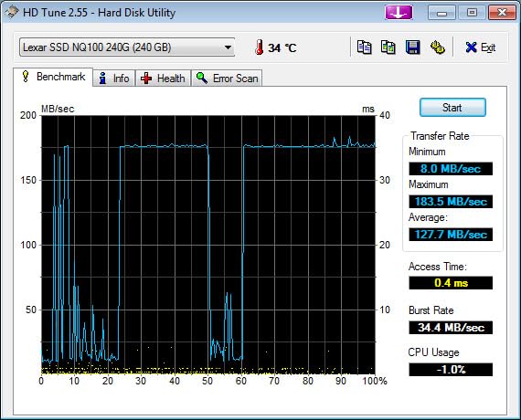The width and height of the screenshot is (521, 420).
Task: Open the Benchmark tab
Action: tap(53, 77)
